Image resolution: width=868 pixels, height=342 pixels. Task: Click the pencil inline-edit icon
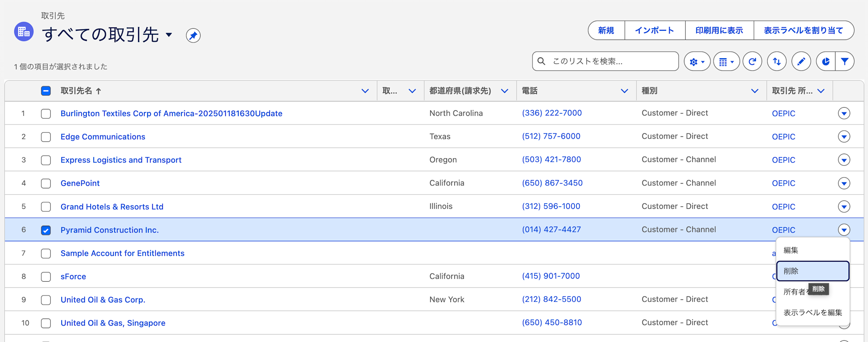point(801,62)
